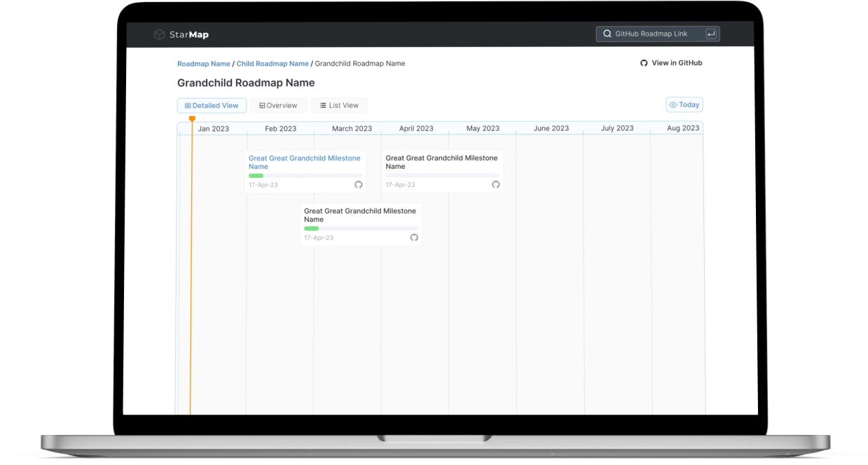
Task: Focus the GitHub Roadmap Link search field
Action: click(x=657, y=34)
